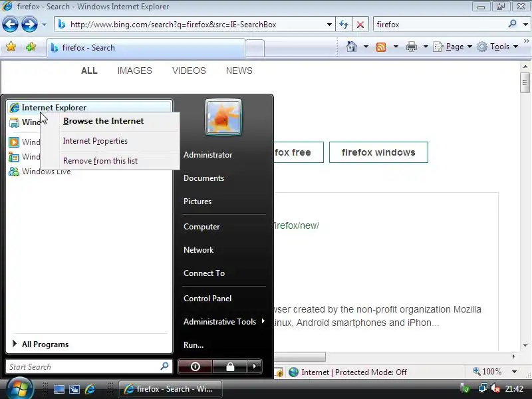This screenshot has width=532, height=399.
Task: Select the firefox - Search tab
Action: 146,47
